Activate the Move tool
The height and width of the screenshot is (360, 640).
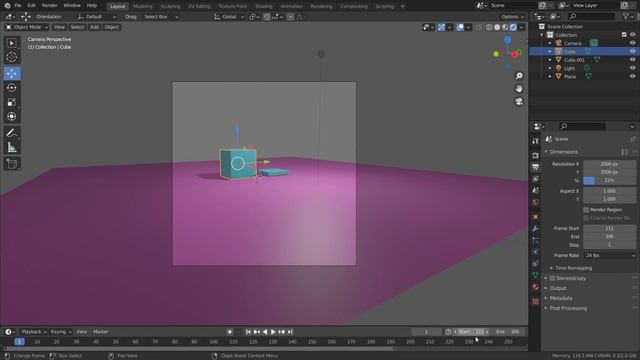[12, 73]
